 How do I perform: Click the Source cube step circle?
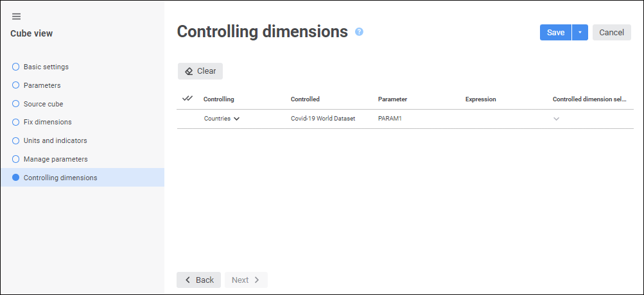(x=16, y=104)
